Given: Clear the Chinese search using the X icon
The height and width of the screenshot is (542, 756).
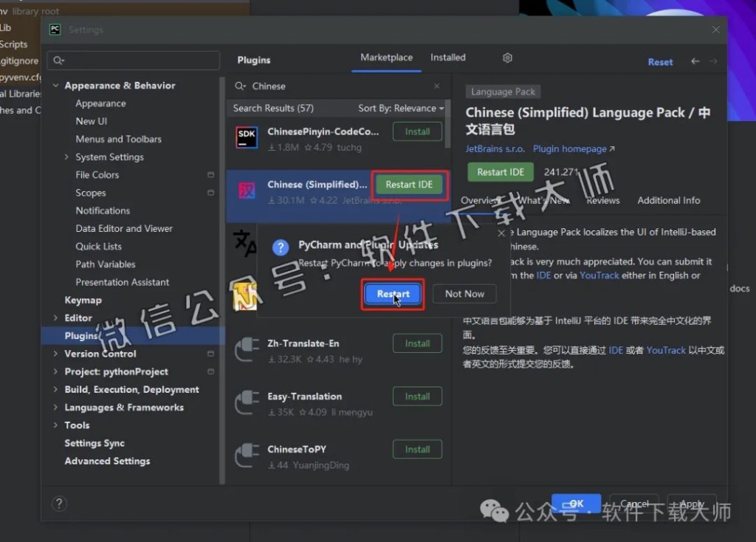Looking at the screenshot, I should 436,86.
